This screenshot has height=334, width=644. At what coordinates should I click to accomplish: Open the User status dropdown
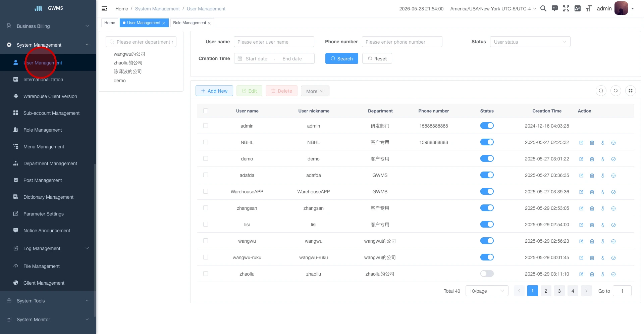click(x=530, y=42)
